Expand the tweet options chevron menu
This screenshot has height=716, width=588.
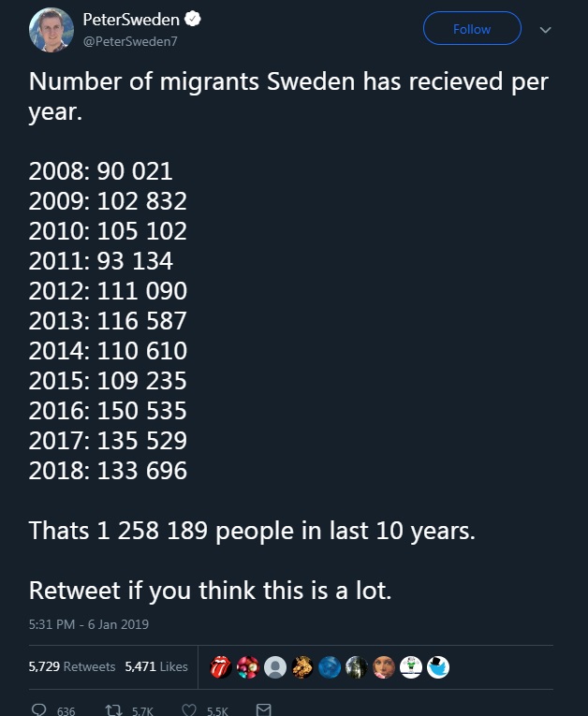[x=546, y=30]
